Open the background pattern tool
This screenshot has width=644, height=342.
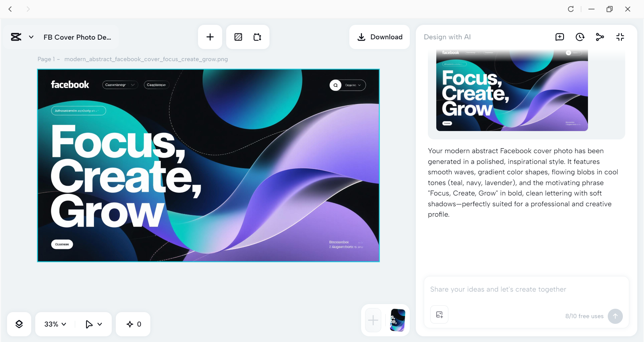(x=238, y=37)
